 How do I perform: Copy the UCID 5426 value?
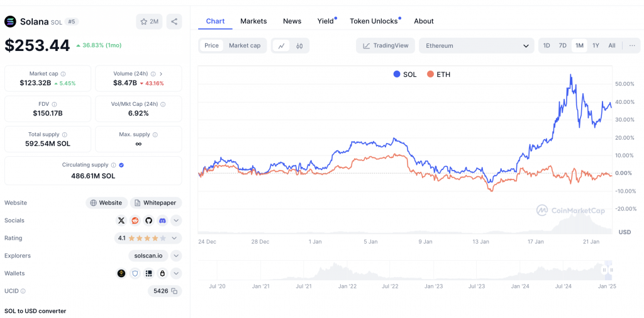[x=174, y=291]
